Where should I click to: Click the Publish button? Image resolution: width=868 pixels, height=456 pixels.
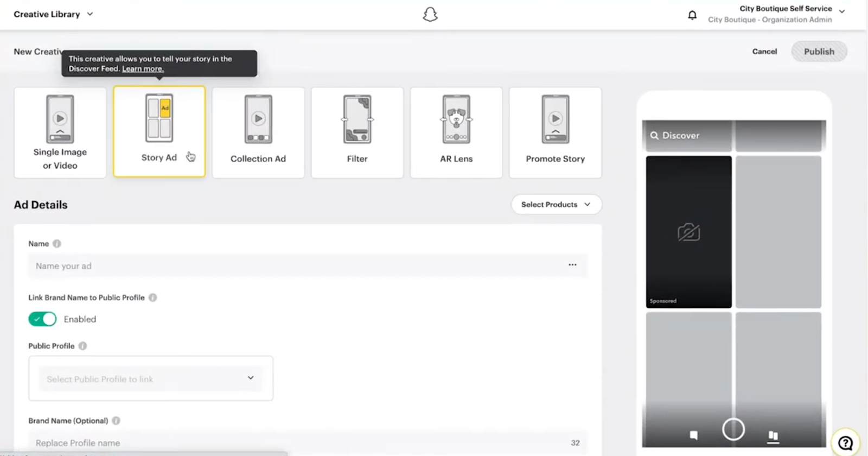coord(819,52)
